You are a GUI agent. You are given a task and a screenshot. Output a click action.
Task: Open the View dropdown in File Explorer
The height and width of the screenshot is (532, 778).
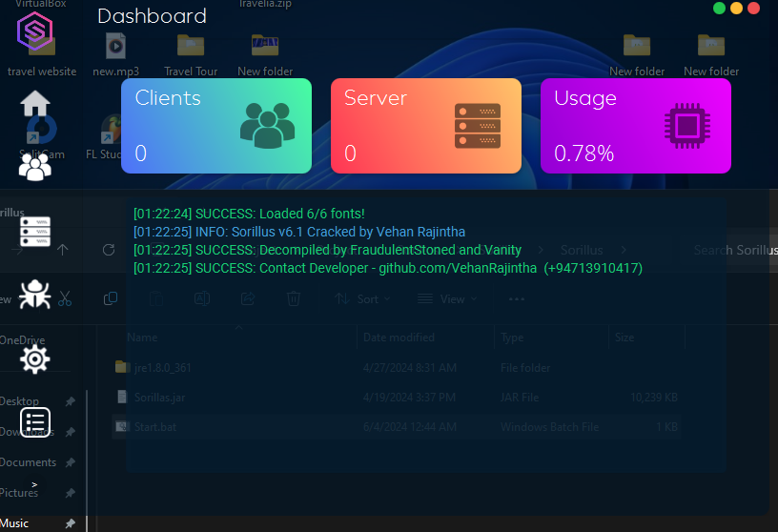coord(447,298)
